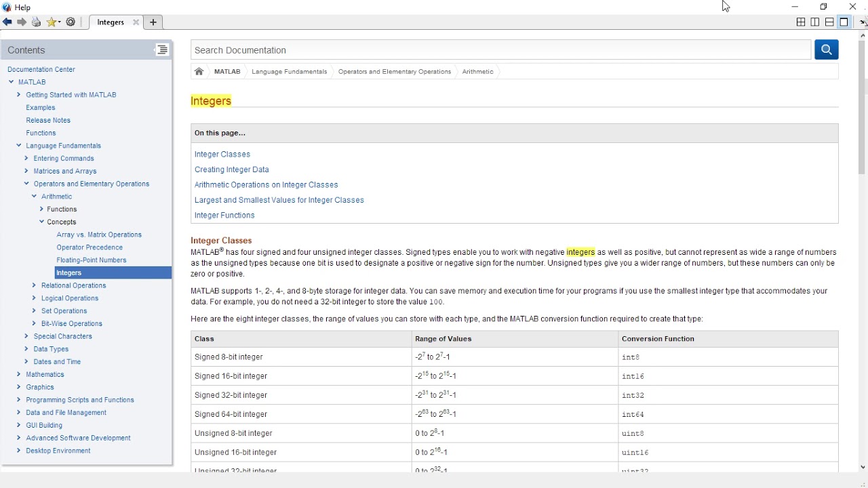
Task: Go back with the blue back arrow
Action: tap(7, 22)
